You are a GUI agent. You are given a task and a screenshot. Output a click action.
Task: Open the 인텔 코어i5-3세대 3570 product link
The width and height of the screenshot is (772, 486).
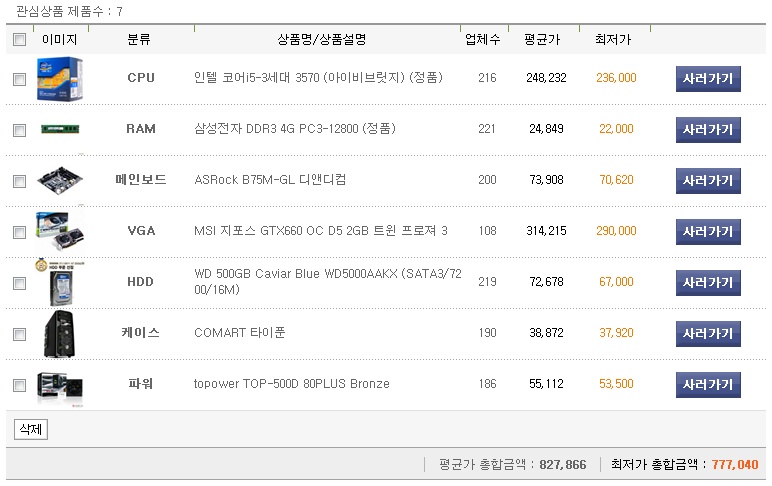click(x=318, y=78)
